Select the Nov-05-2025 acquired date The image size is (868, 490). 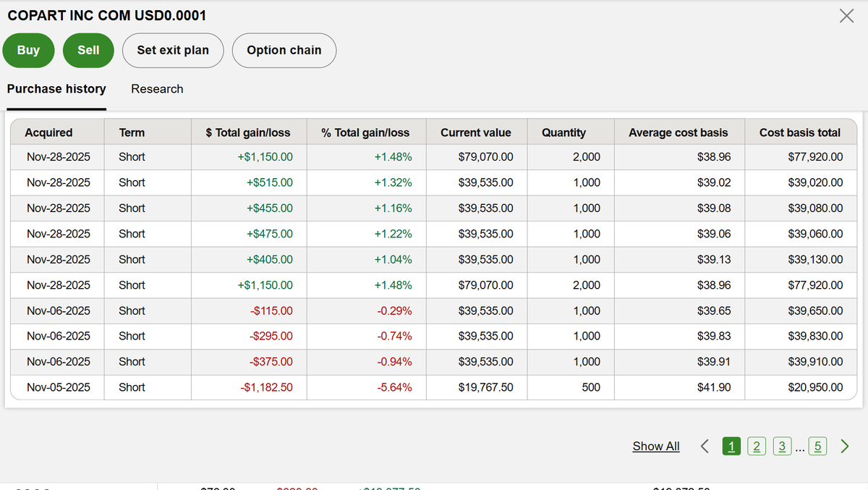point(59,387)
